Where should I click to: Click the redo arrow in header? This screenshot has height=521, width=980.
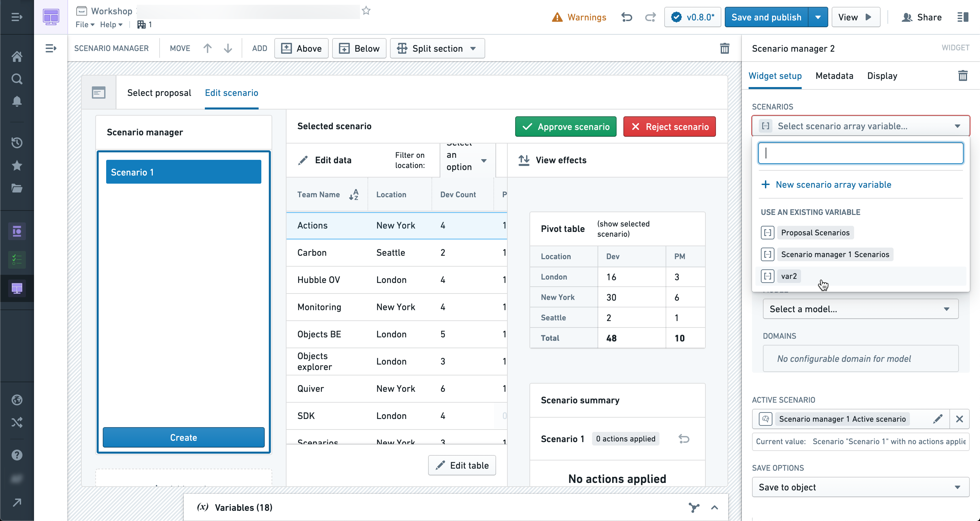[x=651, y=17]
